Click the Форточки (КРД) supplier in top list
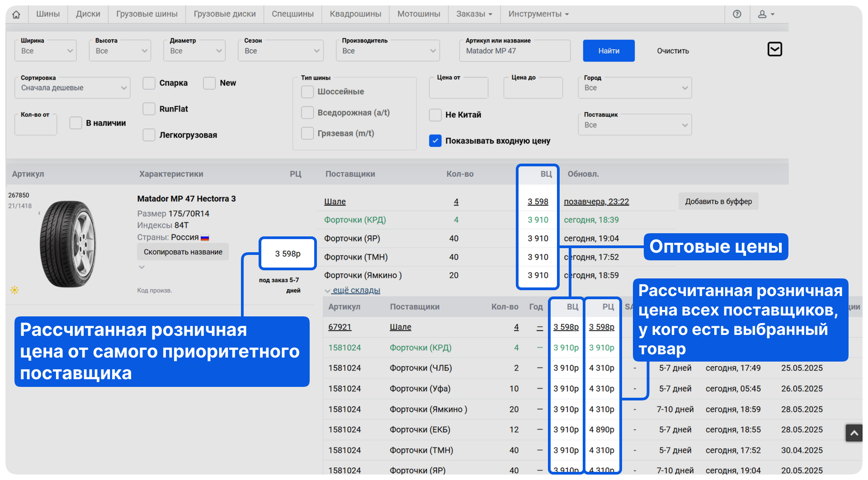This screenshot has height=480, width=868. [x=355, y=220]
